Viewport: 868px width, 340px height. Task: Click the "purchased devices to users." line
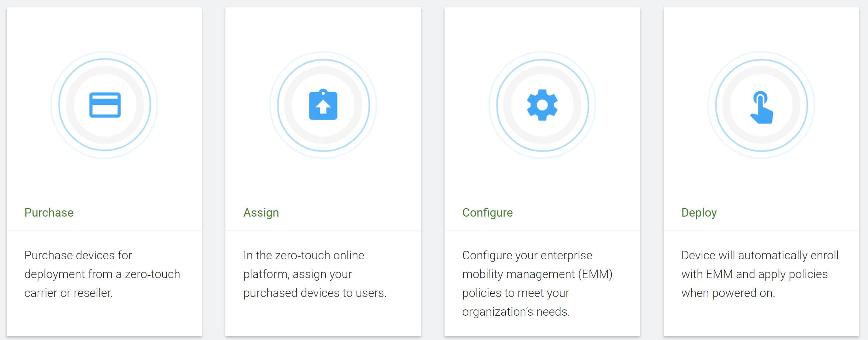pyautogui.click(x=315, y=293)
